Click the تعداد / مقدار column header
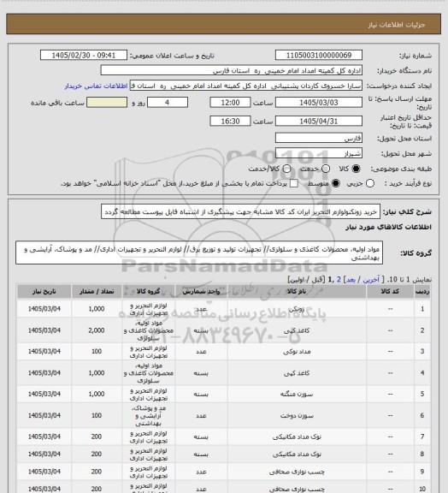This screenshot has height=493, width=448. point(97,292)
